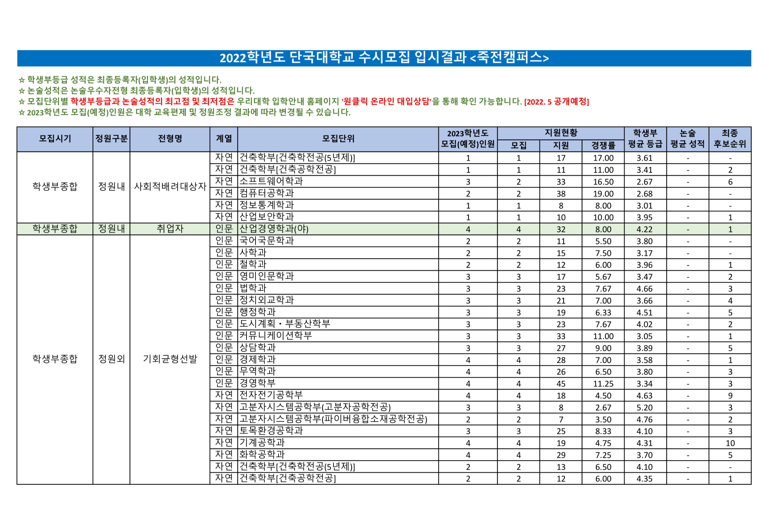
Task: Select the 커뮤니케이션학부 cell
Action: click(275, 336)
